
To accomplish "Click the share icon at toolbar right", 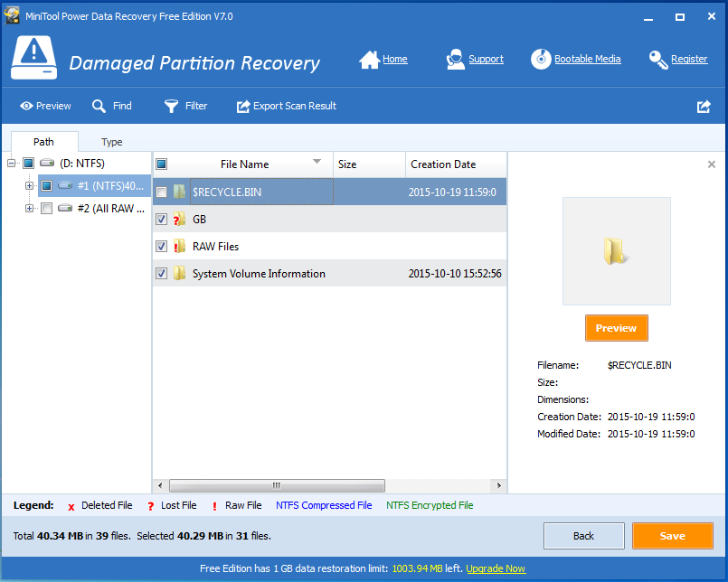I will click(704, 107).
